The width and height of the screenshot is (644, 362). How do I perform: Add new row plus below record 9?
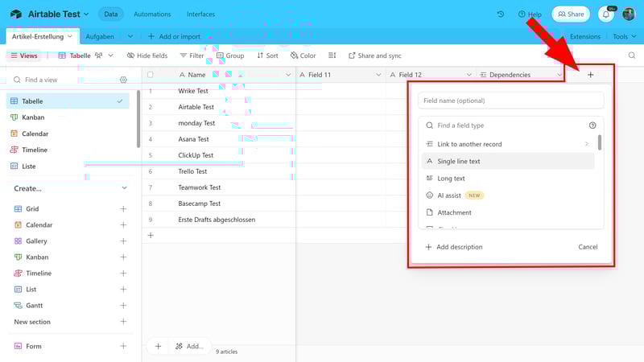[x=151, y=235]
